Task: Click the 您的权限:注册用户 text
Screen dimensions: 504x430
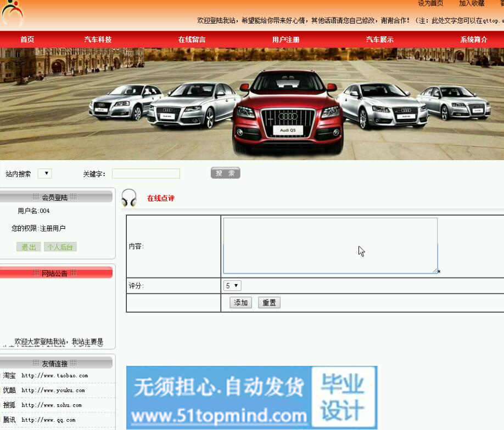Action: 38,228
